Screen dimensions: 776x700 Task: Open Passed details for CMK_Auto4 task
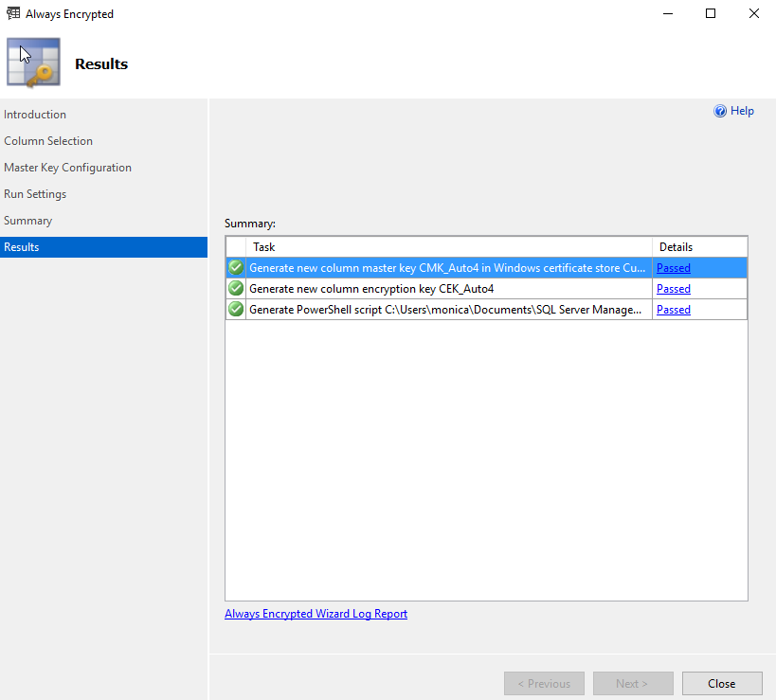tap(673, 268)
